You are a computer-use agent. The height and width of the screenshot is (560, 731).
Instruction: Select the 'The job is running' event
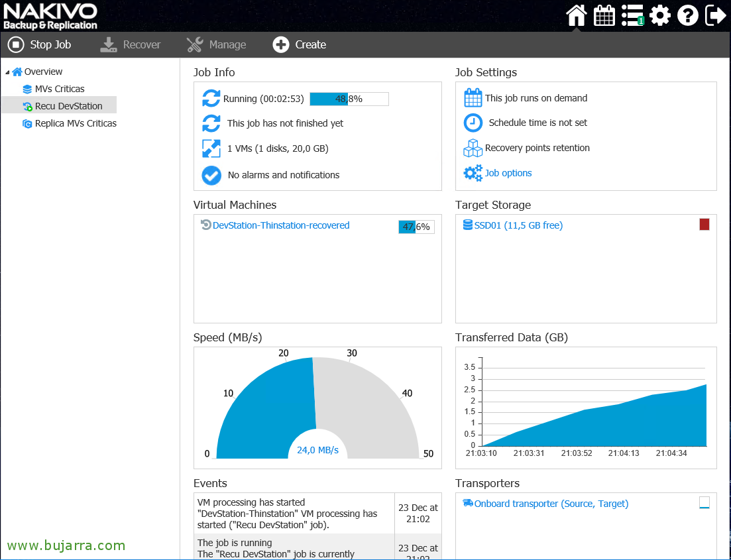(317, 548)
